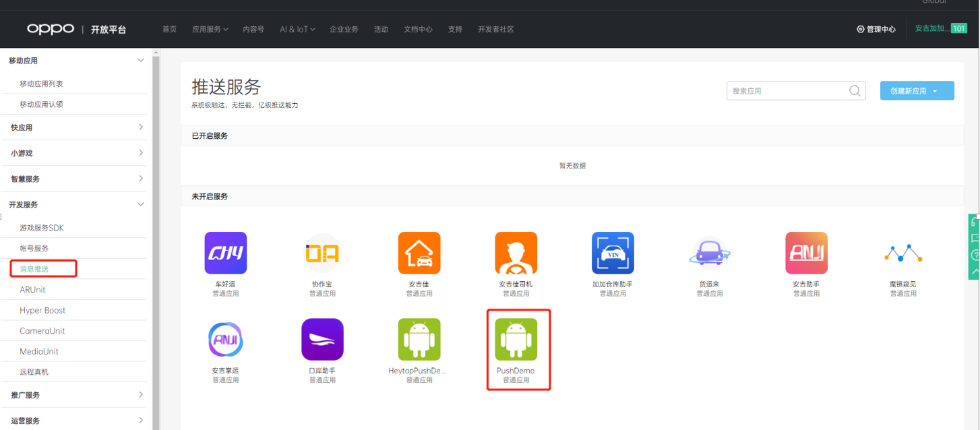The height and width of the screenshot is (430, 980).
Task: Select the 安吉佳司机 driver app icon
Action: pyautogui.click(x=516, y=253)
